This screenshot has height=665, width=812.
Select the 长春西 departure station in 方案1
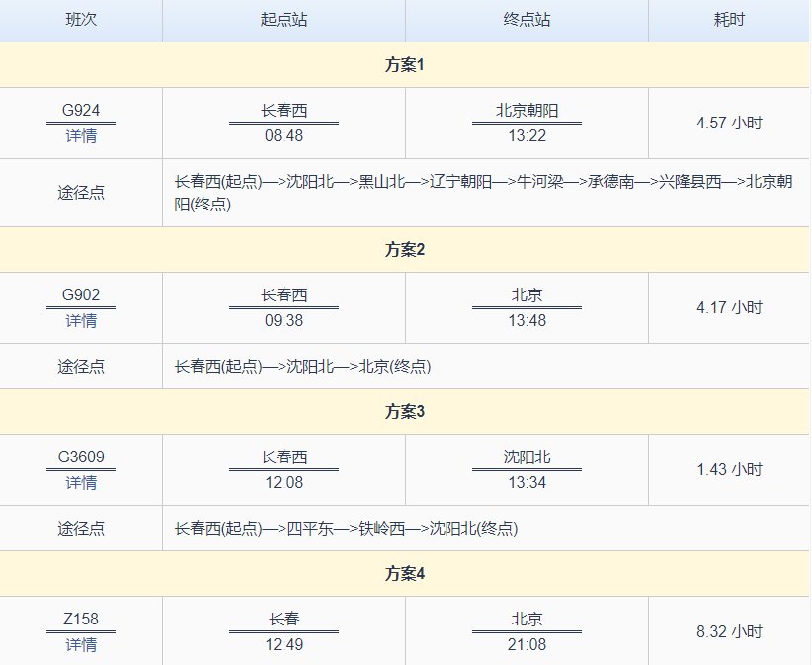click(x=284, y=110)
